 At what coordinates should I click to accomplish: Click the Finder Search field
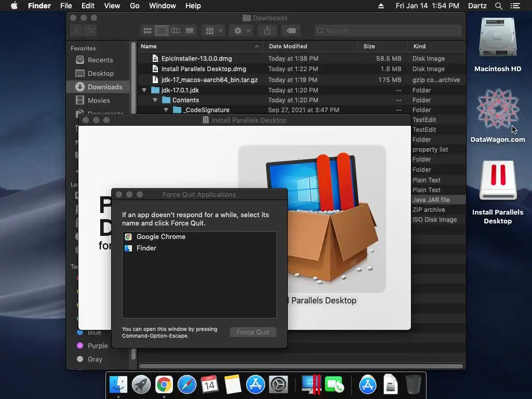pos(388,31)
